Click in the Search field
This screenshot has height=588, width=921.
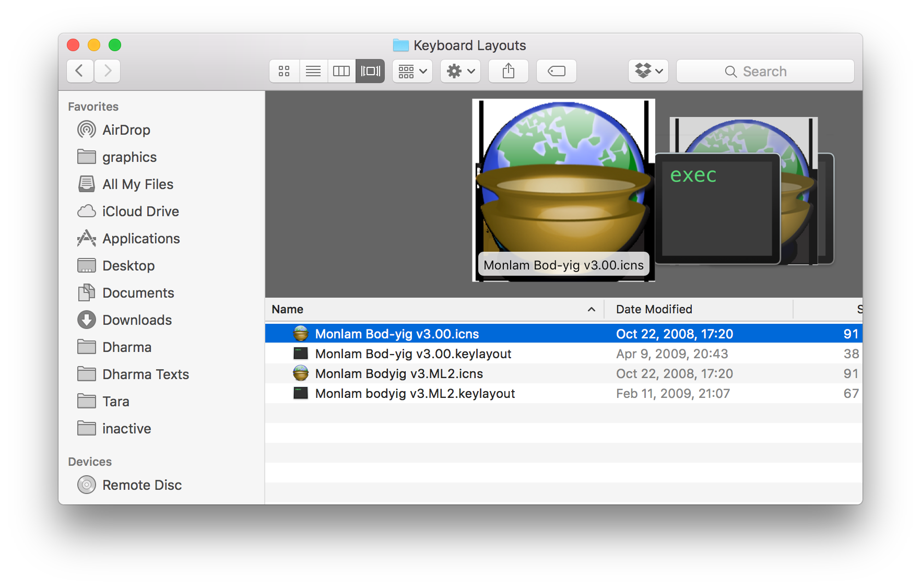pos(765,71)
